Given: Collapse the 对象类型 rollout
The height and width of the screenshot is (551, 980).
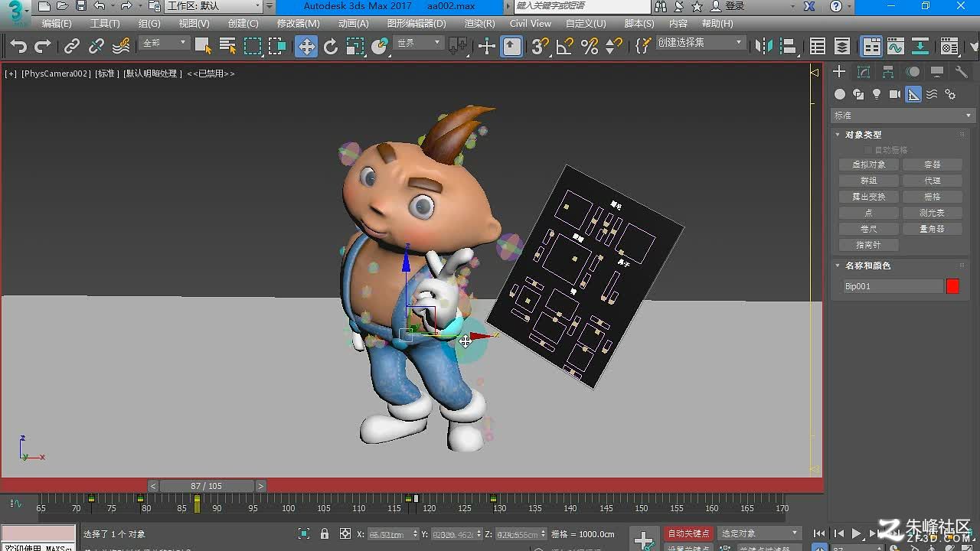Looking at the screenshot, I should coord(864,135).
